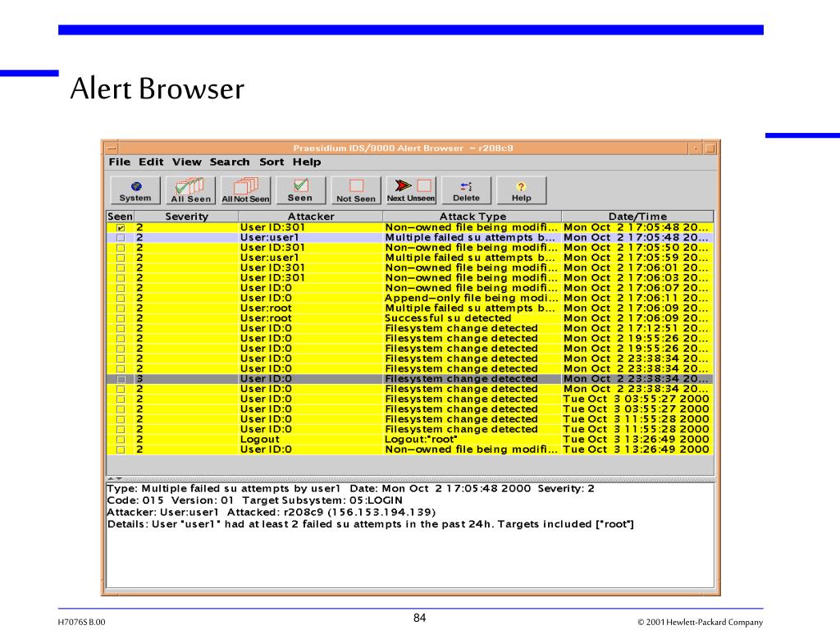Viewport: 840px width, 630px height.
Task: Click the Attack Type column header
Action: click(x=472, y=217)
